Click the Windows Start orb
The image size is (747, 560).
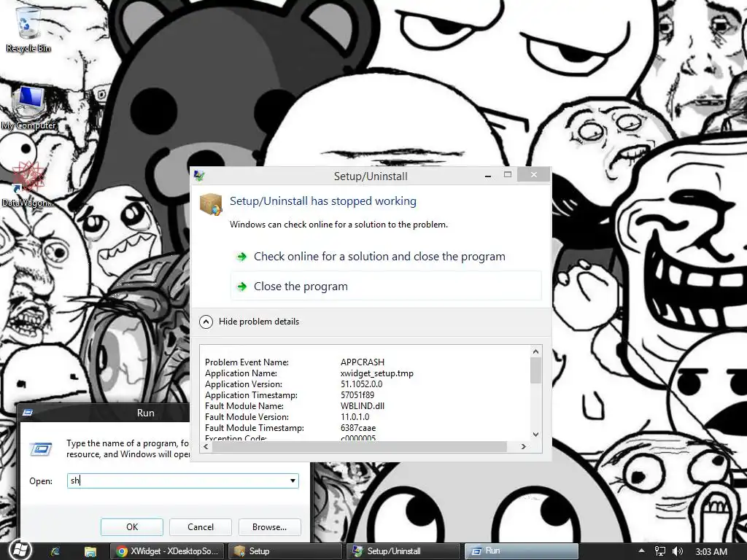coord(20,551)
